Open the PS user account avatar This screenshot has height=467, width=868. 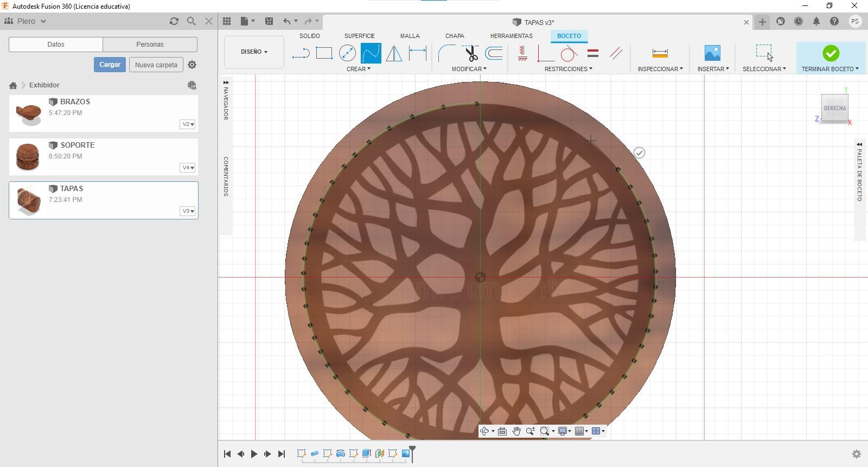click(x=855, y=21)
